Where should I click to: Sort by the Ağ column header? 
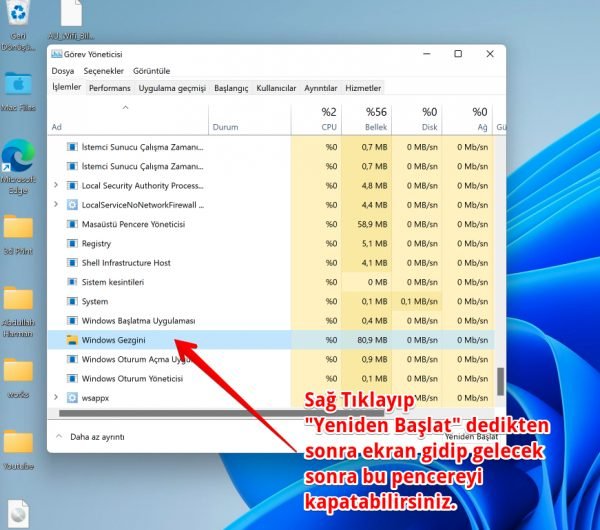point(467,119)
